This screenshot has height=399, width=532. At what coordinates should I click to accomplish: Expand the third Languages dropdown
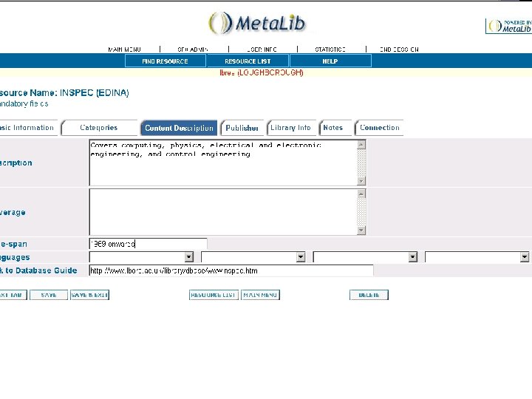(x=412, y=257)
